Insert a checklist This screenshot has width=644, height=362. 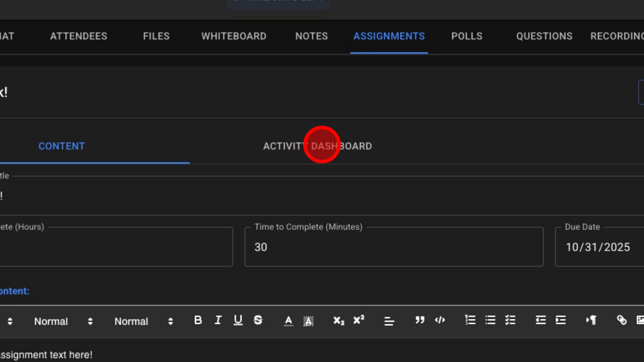510,320
